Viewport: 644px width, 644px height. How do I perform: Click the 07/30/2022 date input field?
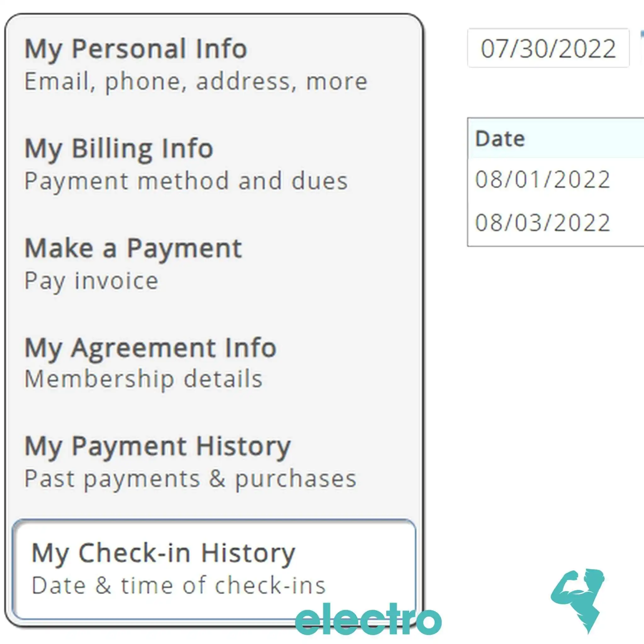(x=548, y=48)
